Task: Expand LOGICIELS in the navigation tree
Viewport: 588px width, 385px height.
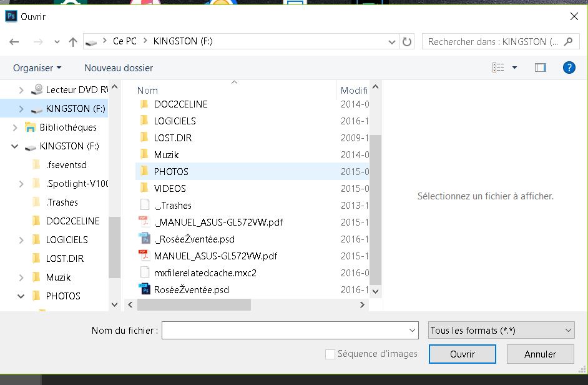Action: 21,240
